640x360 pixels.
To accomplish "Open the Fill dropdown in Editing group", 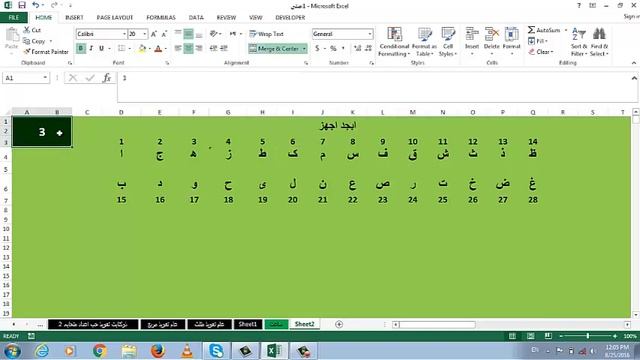I will [538, 41].
